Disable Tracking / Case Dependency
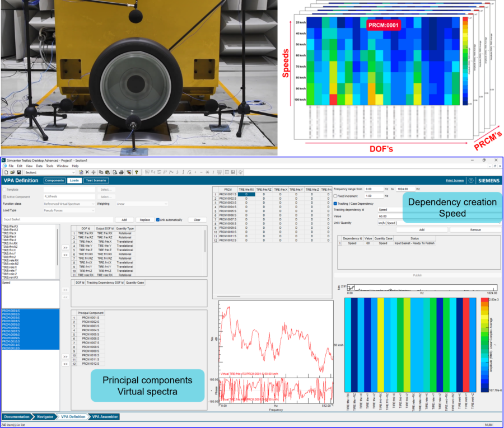This screenshot has width=504, height=428. 335,204
